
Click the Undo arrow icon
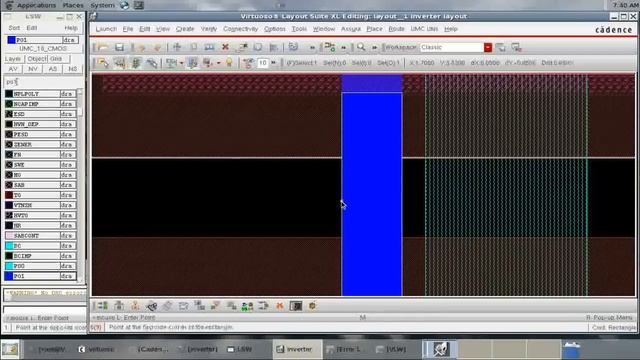[x=142, y=47]
